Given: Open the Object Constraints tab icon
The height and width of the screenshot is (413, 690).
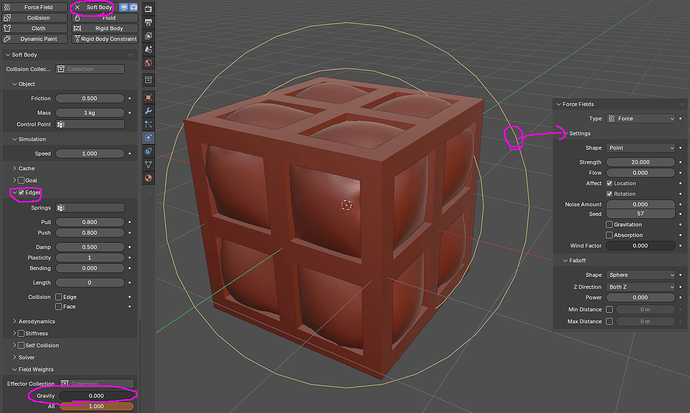Looking at the screenshot, I should [x=148, y=151].
